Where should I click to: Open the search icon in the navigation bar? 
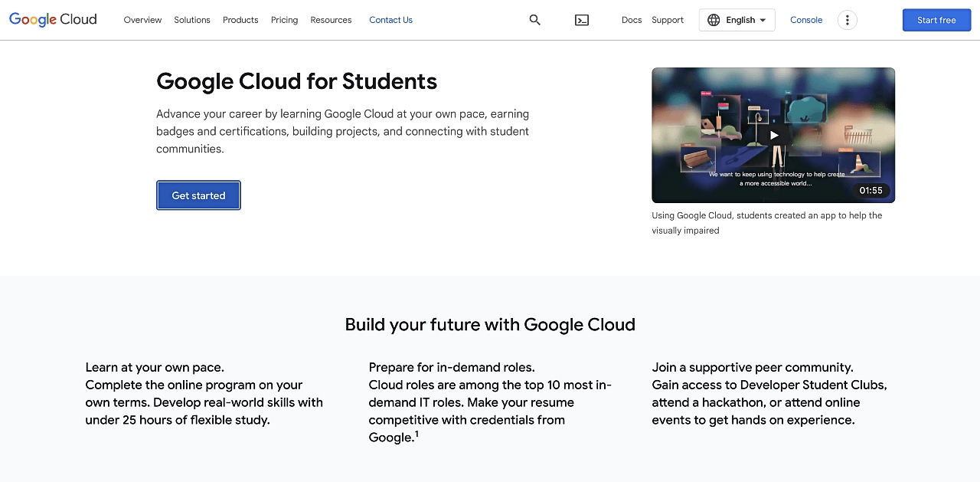pyautogui.click(x=534, y=20)
